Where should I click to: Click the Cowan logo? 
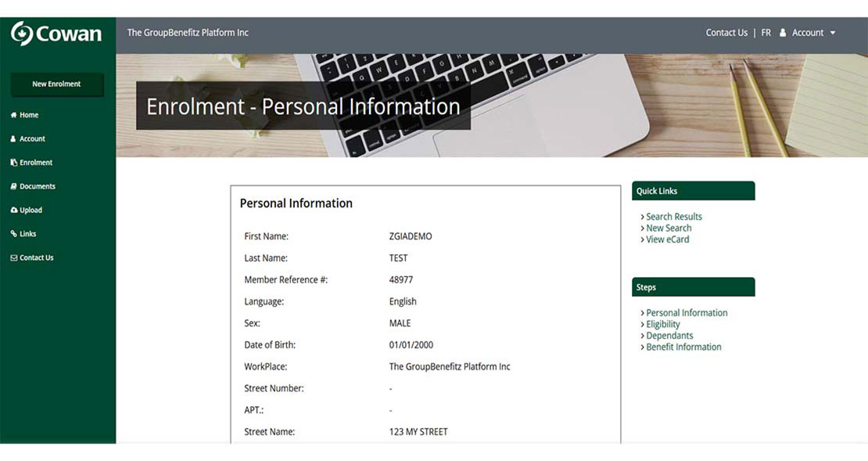(55, 33)
